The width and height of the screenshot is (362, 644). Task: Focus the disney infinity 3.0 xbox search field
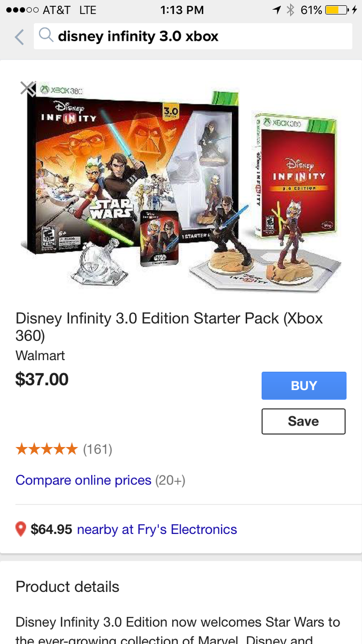pyautogui.click(x=193, y=36)
